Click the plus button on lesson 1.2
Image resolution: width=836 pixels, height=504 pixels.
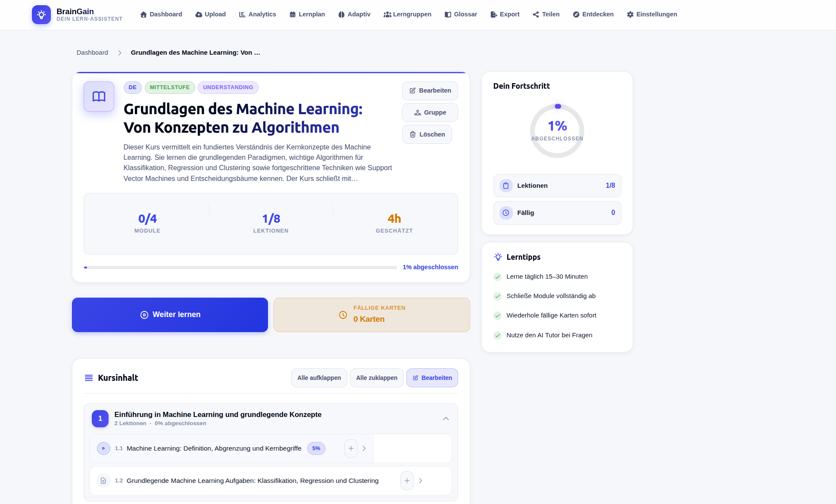[x=407, y=481]
